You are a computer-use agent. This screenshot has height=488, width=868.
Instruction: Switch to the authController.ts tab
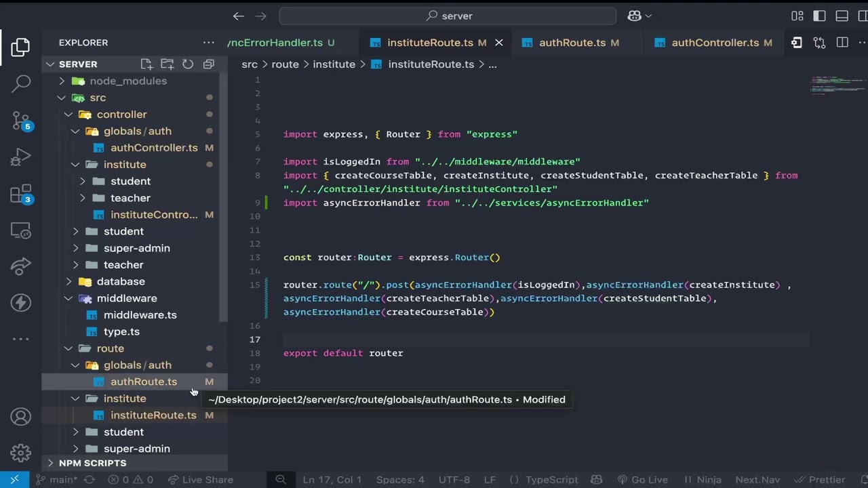[715, 43]
